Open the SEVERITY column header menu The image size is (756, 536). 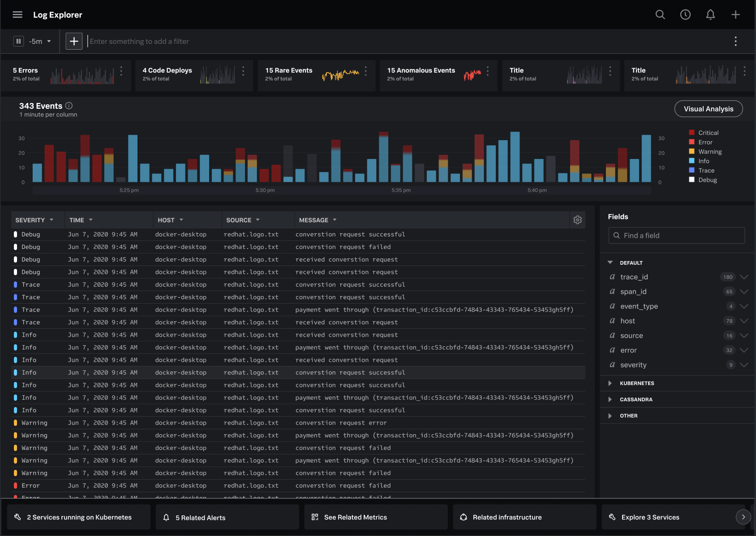pyautogui.click(x=51, y=220)
